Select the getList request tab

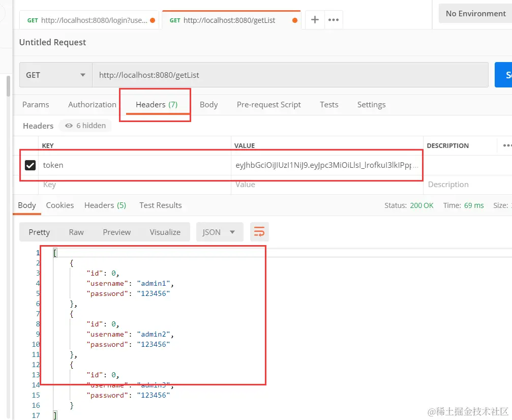231,20
